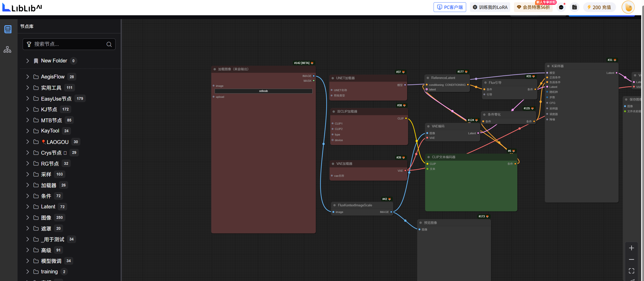
Task: Open 训练我的LoRA in the header
Action: click(x=490, y=7)
